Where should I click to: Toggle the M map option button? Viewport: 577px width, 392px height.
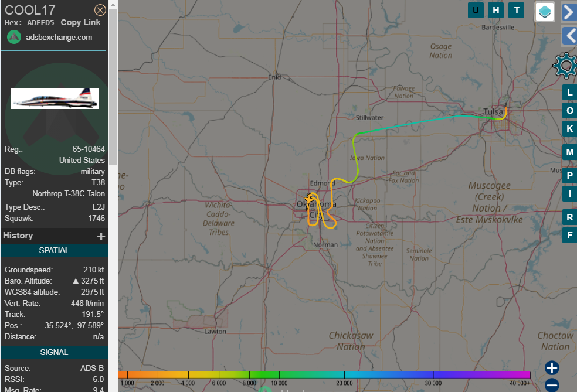(569, 152)
